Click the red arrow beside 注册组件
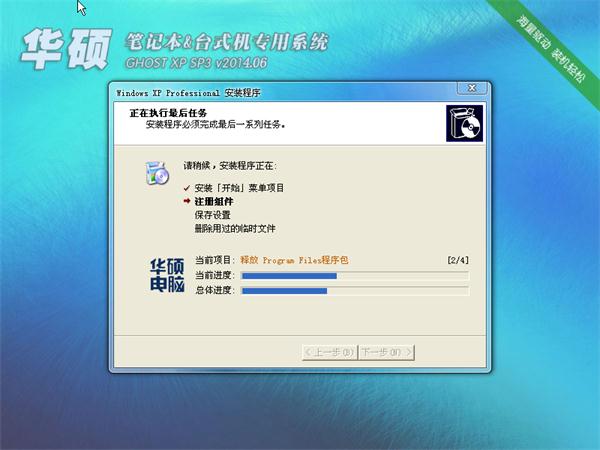600x450 pixels. click(186, 201)
